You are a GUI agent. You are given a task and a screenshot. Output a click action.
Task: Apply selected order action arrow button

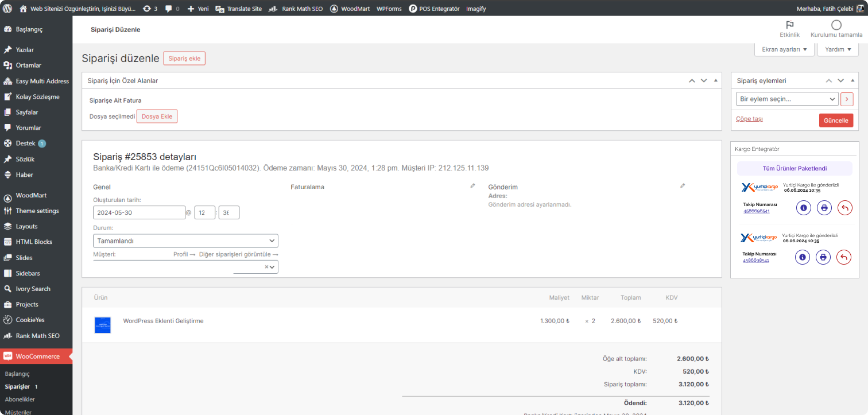click(x=847, y=99)
